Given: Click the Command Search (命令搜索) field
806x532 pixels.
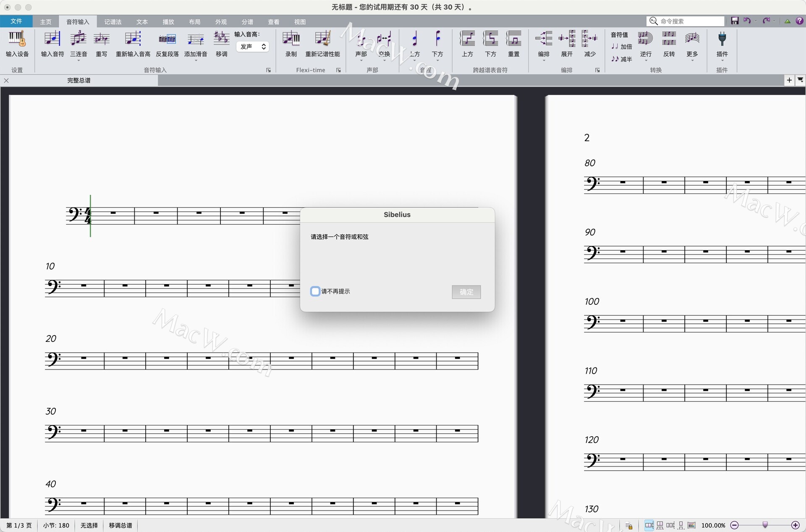Looking at the screenshot, I should 686,21.
